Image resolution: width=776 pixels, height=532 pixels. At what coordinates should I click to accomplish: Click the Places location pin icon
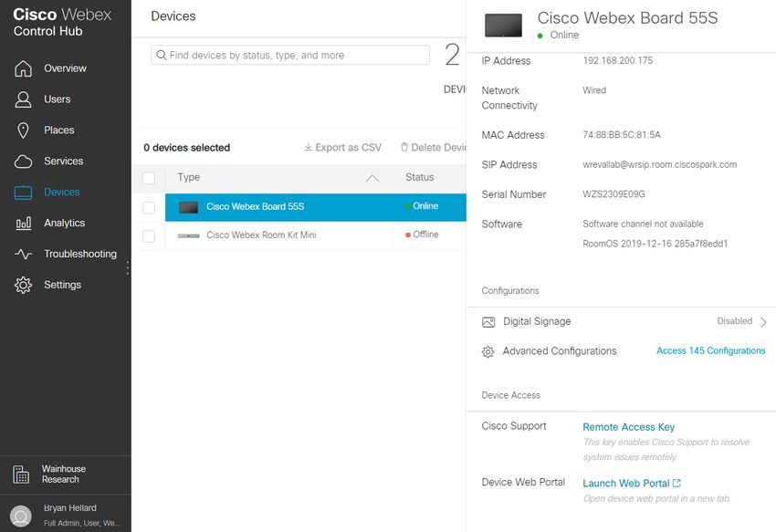point(23,130)
